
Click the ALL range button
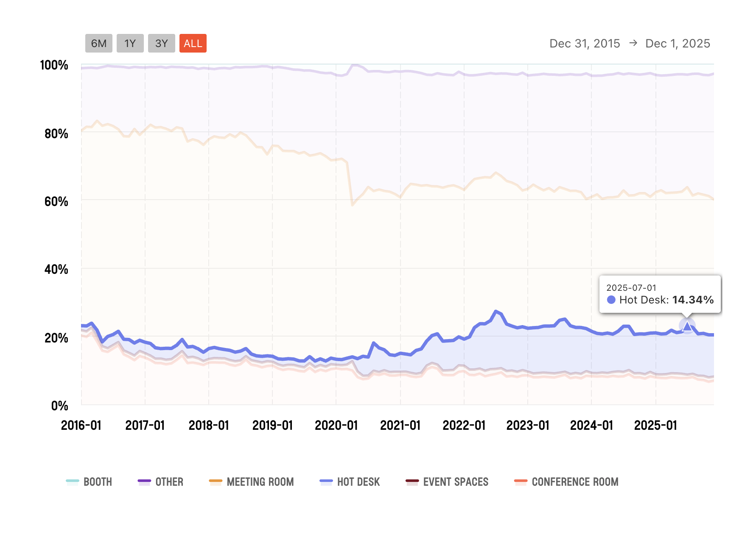(x=193, y=43)
